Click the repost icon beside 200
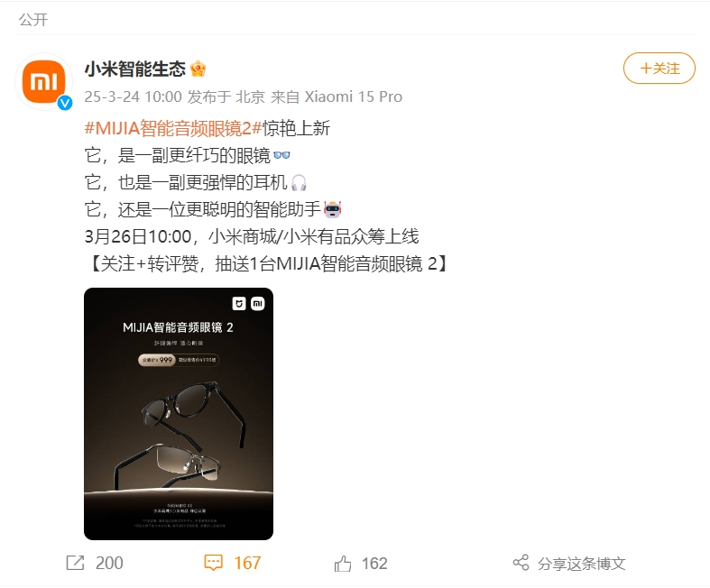Screen dimensions: 710x588 tap(75, 563)
